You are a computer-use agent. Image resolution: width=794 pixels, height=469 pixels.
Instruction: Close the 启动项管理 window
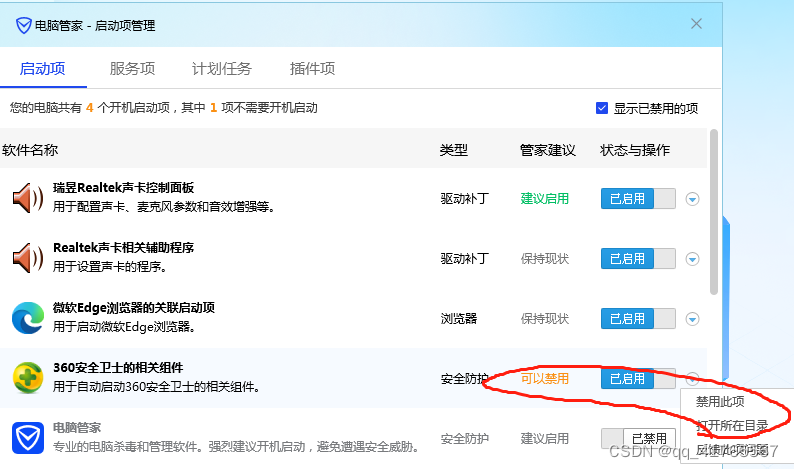coord(696,24)
